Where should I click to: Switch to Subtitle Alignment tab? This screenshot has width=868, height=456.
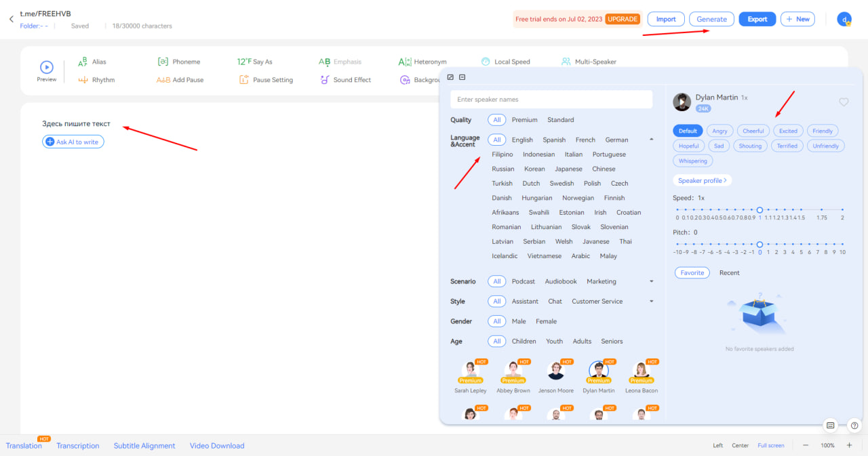click(144, 446)
